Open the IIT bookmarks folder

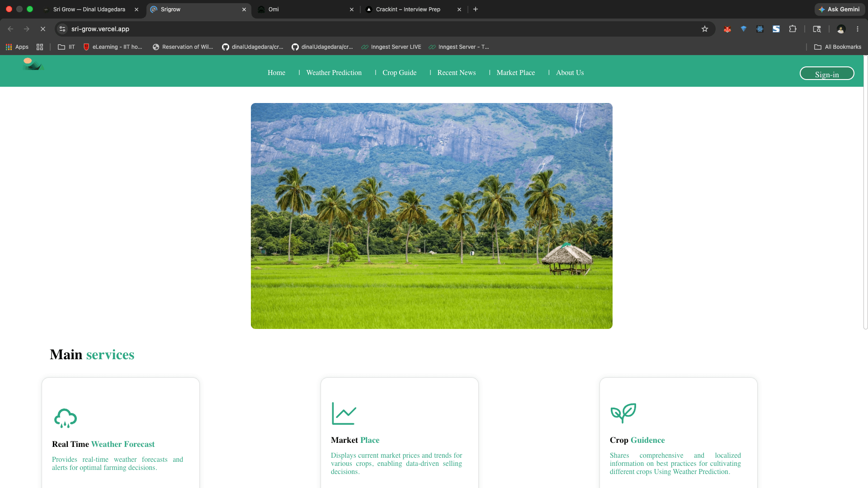pos(66,47)
